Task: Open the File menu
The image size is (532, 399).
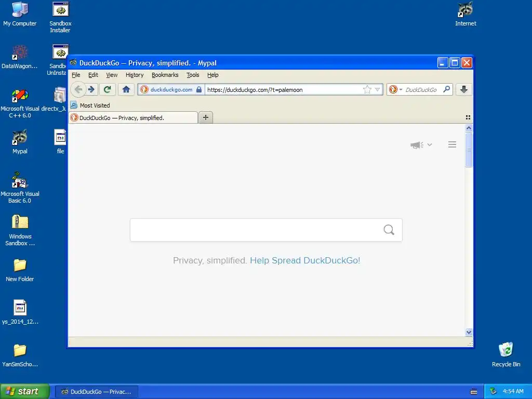Action: 76,75
